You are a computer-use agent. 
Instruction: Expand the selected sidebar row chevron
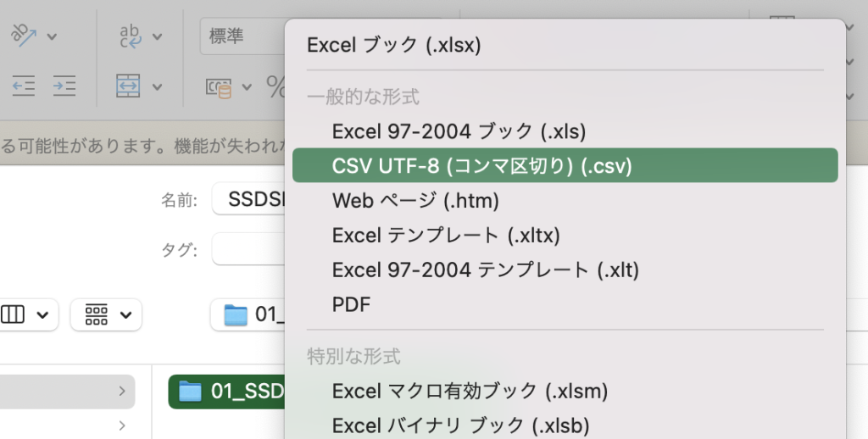pos(122,392)
